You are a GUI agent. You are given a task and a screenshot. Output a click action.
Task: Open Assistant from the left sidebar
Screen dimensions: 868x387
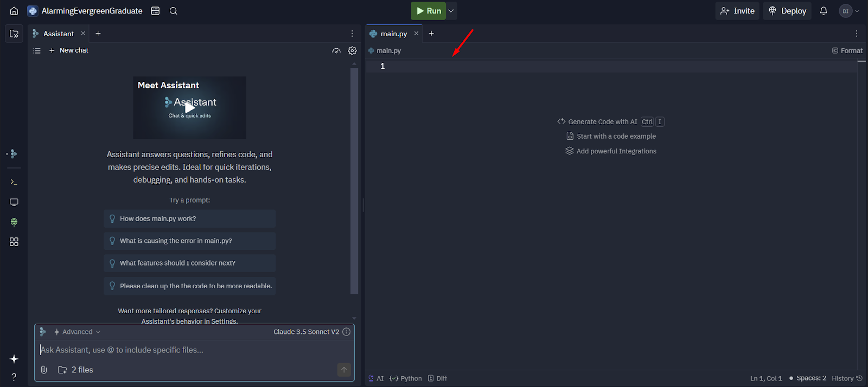point(14,154)
